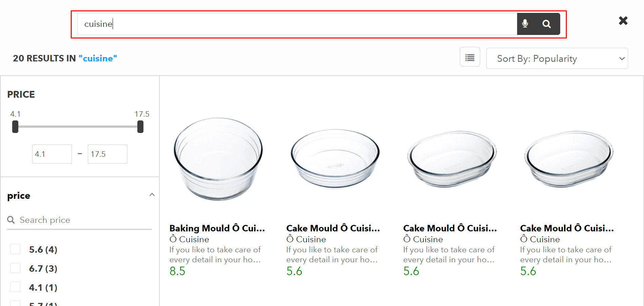Check the 5.6 (4) price filter
This screenshot has width=644, height=306.
coord(15,249)
